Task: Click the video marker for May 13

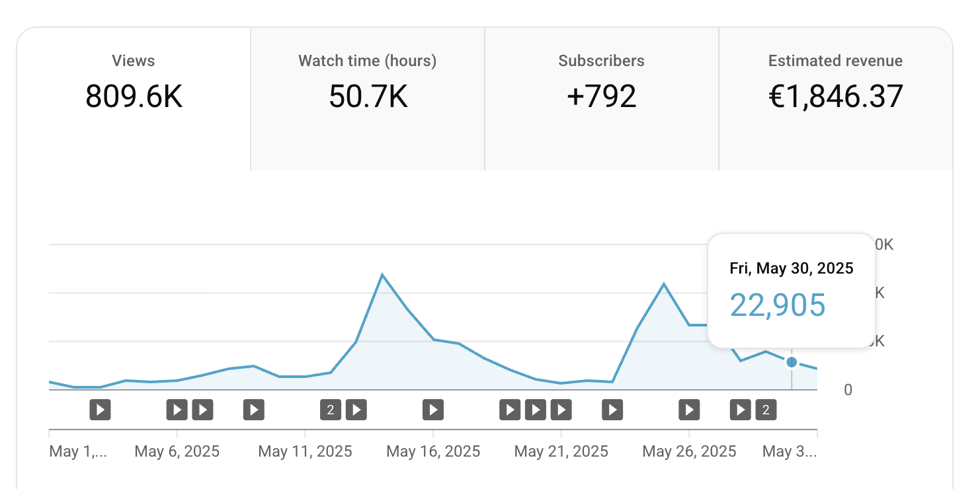Action: [356, 410]
